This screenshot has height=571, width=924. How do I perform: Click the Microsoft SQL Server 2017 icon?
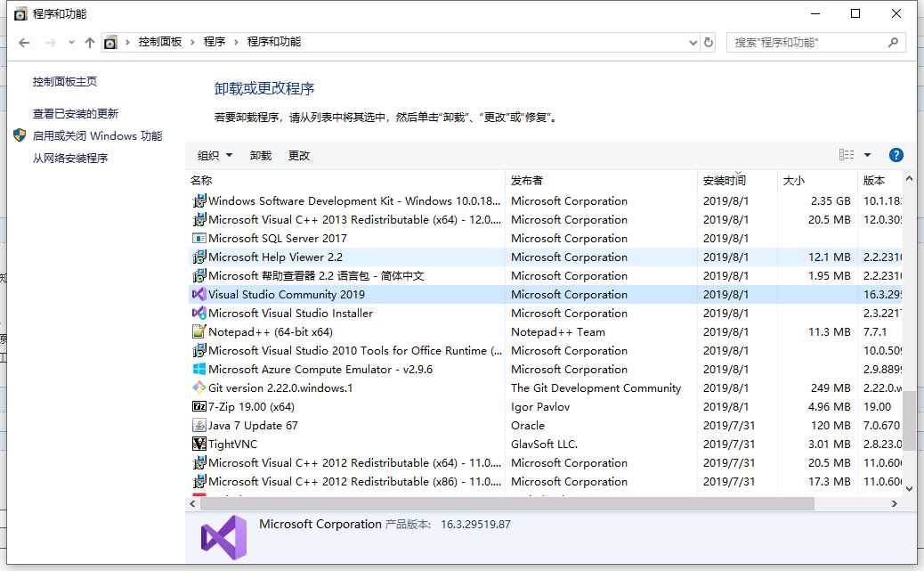[199, 239]
